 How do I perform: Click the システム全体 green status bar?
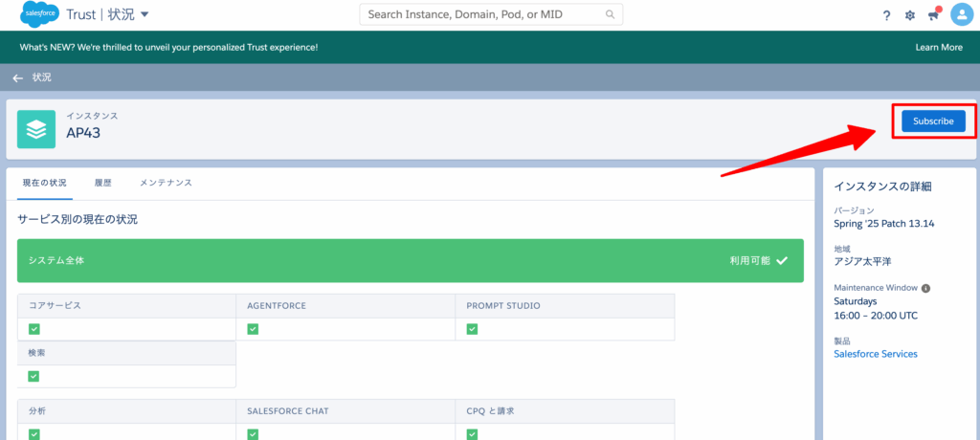pos(410,260)
